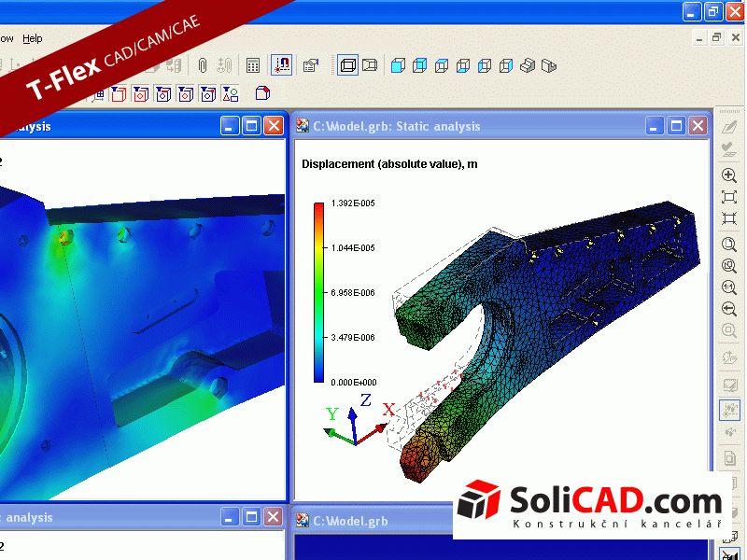
Task: Select the cube view with cyan back face
Action: click(419, 65)
